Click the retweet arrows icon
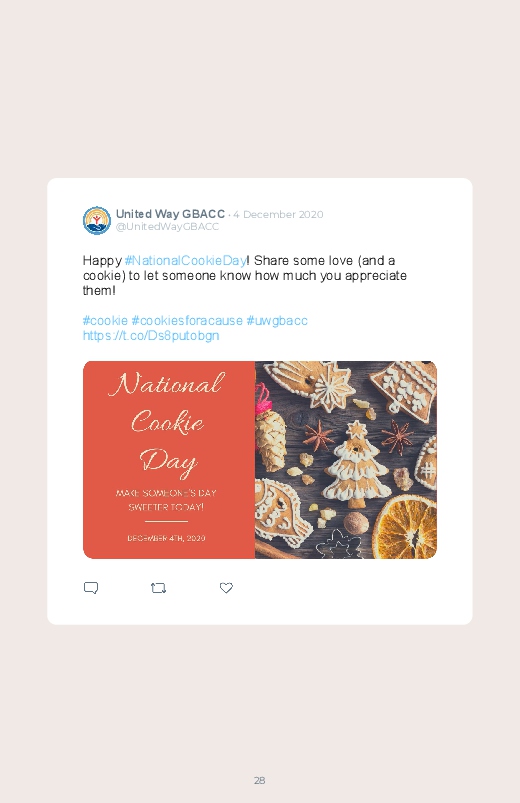 158,588
